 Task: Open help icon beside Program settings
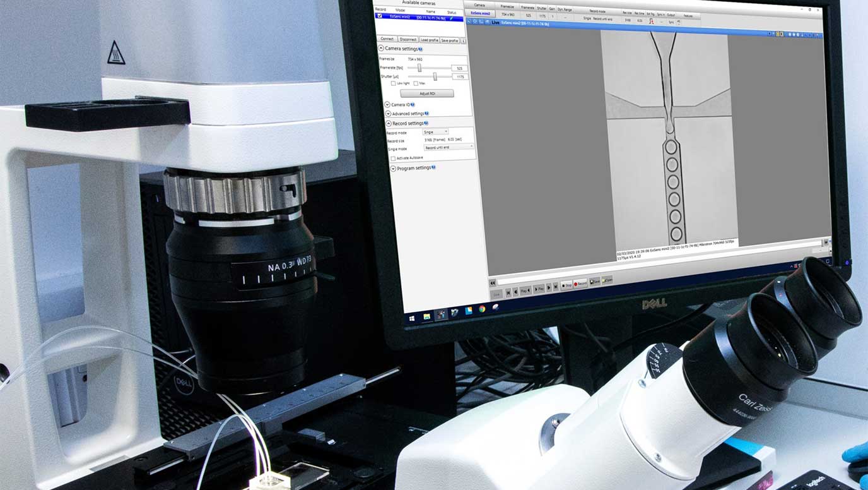click(433, 167)
